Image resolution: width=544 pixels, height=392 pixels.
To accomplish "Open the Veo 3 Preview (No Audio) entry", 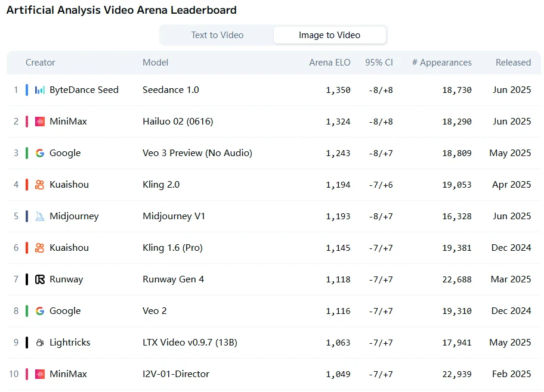I will coord(197,153).
